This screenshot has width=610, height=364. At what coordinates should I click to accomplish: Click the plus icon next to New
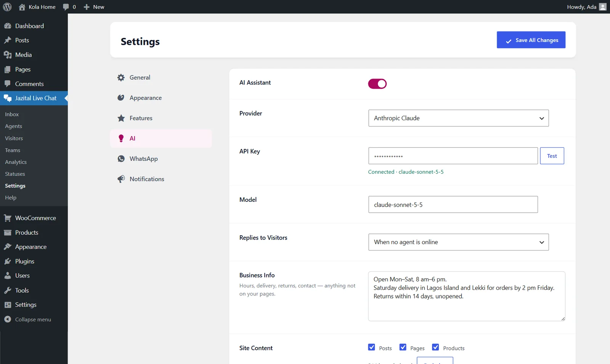(x=87, y=7)
